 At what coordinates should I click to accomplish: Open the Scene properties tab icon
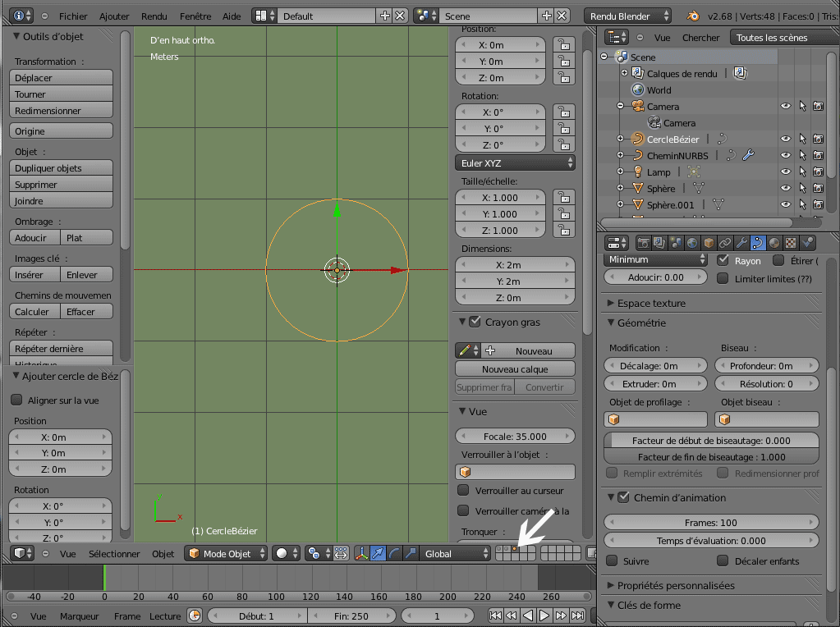676,243
